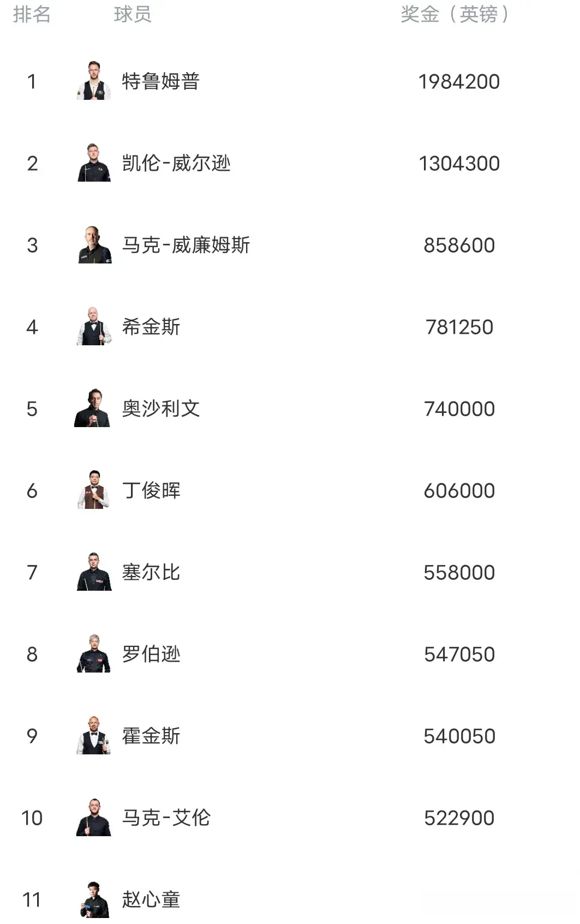Click prize amount 522900
The image size is (580, 924).
pyautogui.click(x=459, y=818)
